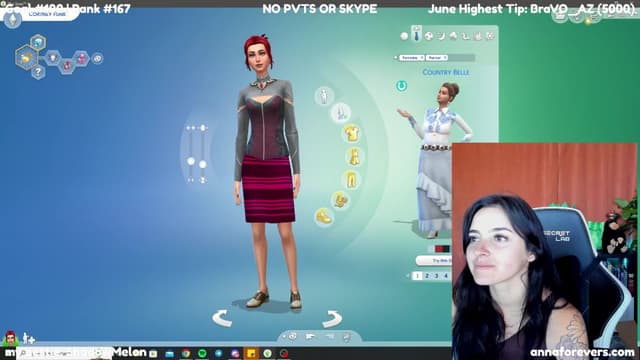Open the bottoms pants category

(351, 180)
